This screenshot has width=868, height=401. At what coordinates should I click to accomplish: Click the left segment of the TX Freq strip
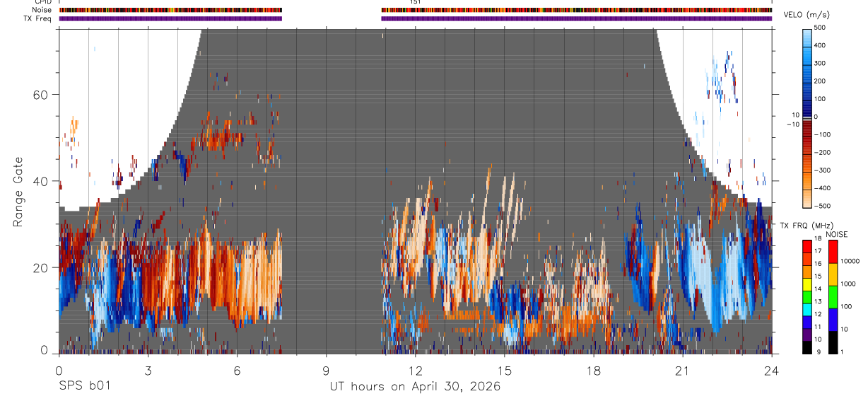[170, 18]
